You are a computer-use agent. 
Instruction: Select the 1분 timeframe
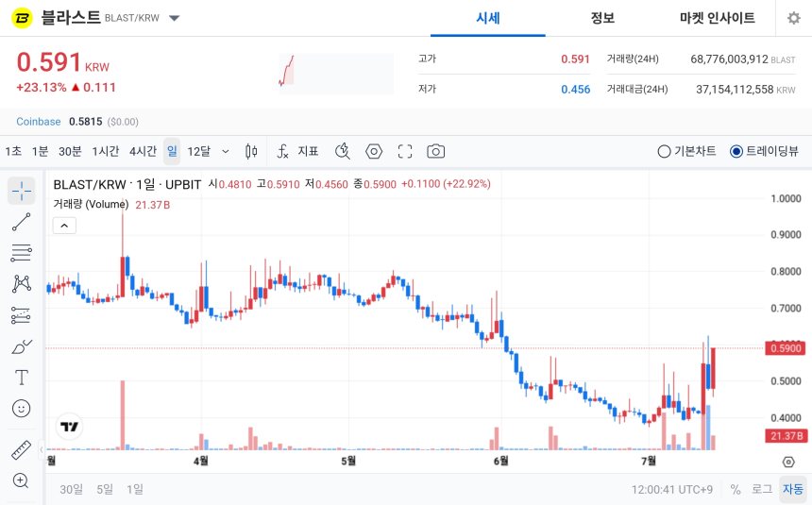[x=40, y=151]
